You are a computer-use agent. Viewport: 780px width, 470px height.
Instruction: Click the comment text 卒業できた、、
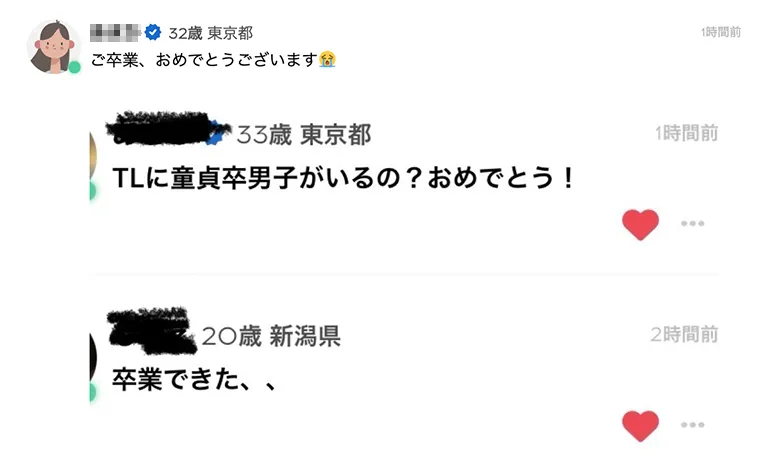[194, 380]
